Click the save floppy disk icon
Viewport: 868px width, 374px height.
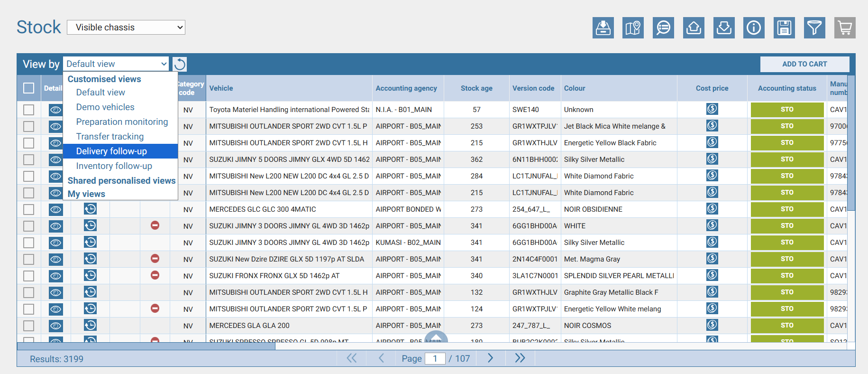tap(784, 28)
